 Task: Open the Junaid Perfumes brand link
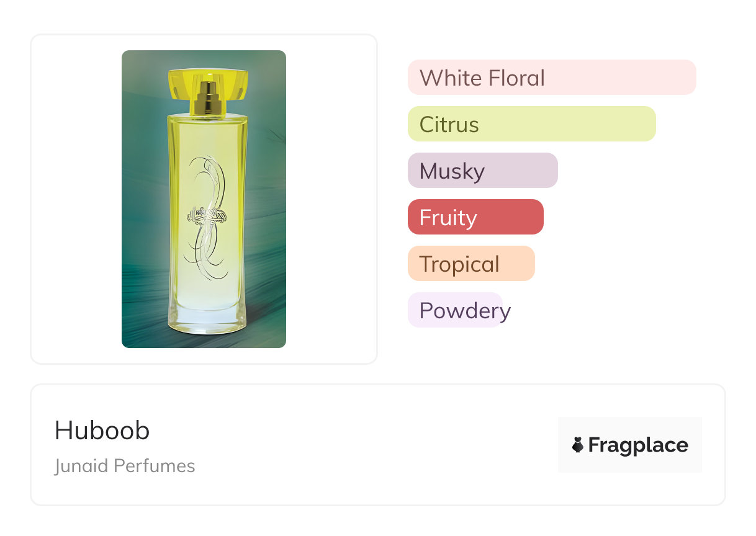click(x=125, y=466)
